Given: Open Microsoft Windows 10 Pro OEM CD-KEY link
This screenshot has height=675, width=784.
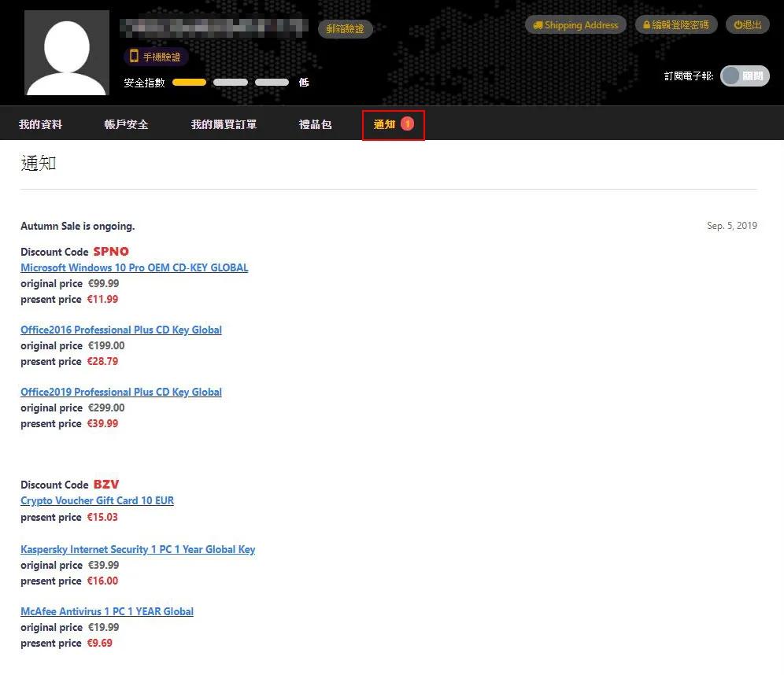Looking at the screenshot, I should click(x=135, y=267).
